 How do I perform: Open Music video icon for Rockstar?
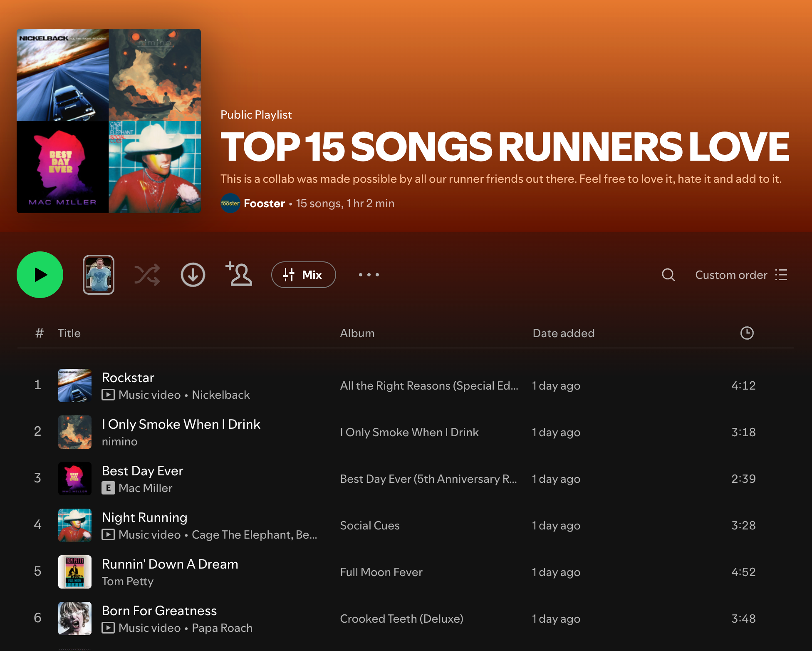(x=108, y=395)
